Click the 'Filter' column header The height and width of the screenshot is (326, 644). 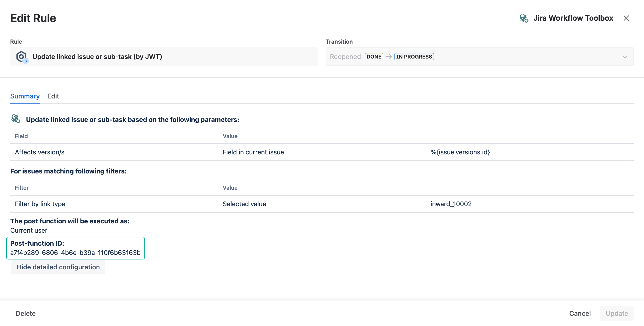(22, 188)
